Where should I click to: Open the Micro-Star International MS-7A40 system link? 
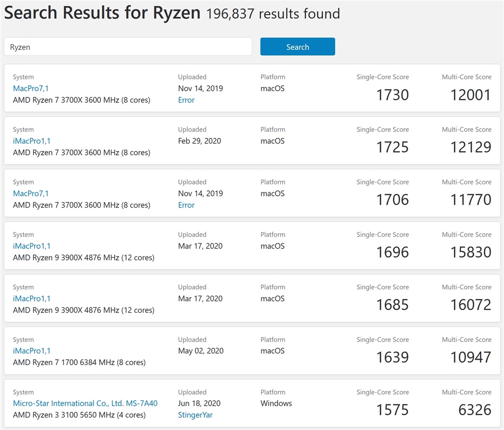coord(85,403)
